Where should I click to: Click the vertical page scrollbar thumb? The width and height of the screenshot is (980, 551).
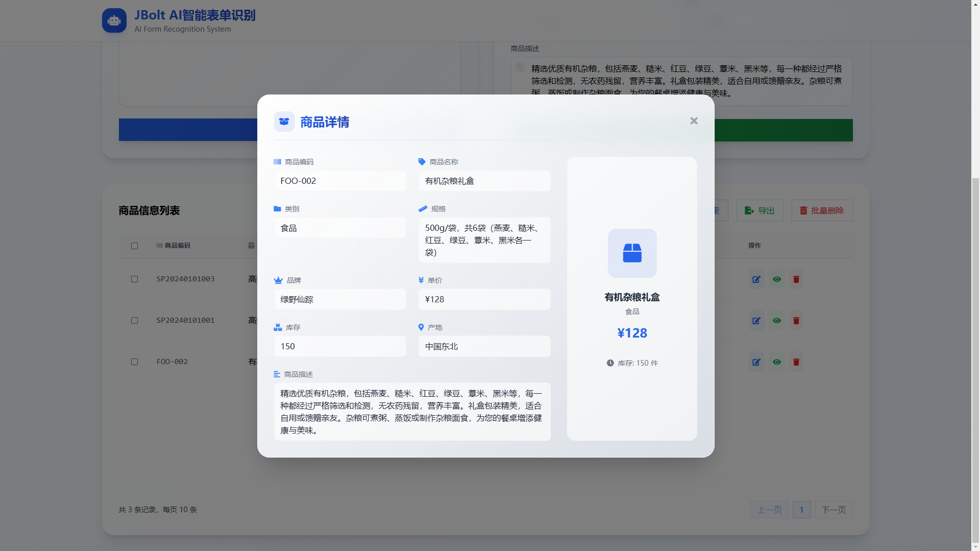975,360
